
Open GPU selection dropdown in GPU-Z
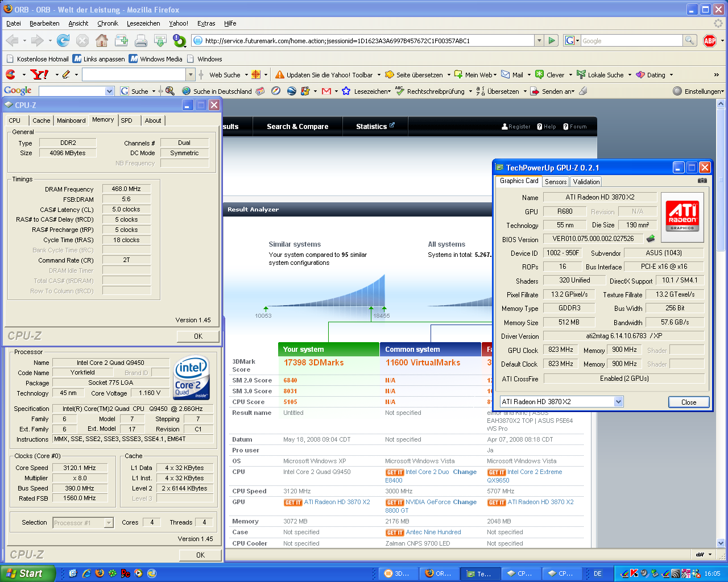pos(619,402)
